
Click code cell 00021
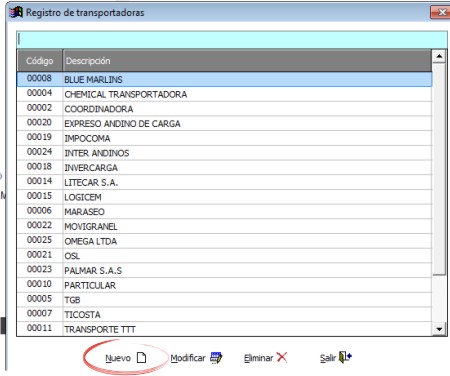point(39,255)
